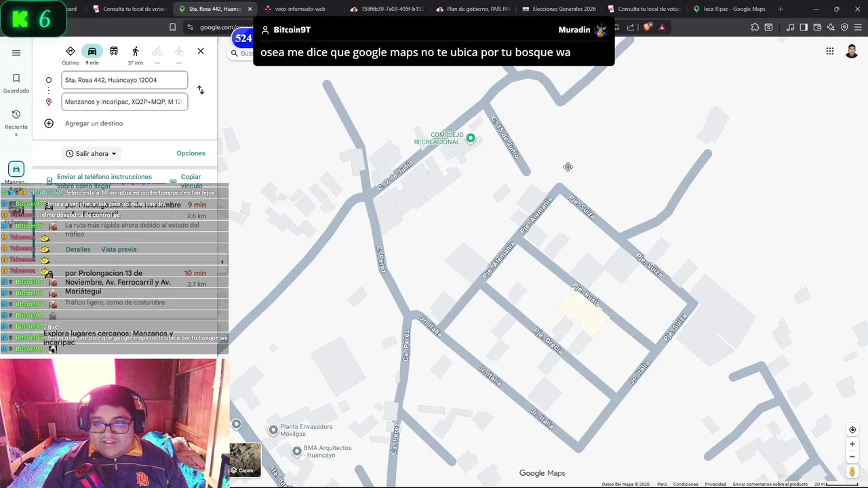Select the walking travel mode

(x=136, y=55)
